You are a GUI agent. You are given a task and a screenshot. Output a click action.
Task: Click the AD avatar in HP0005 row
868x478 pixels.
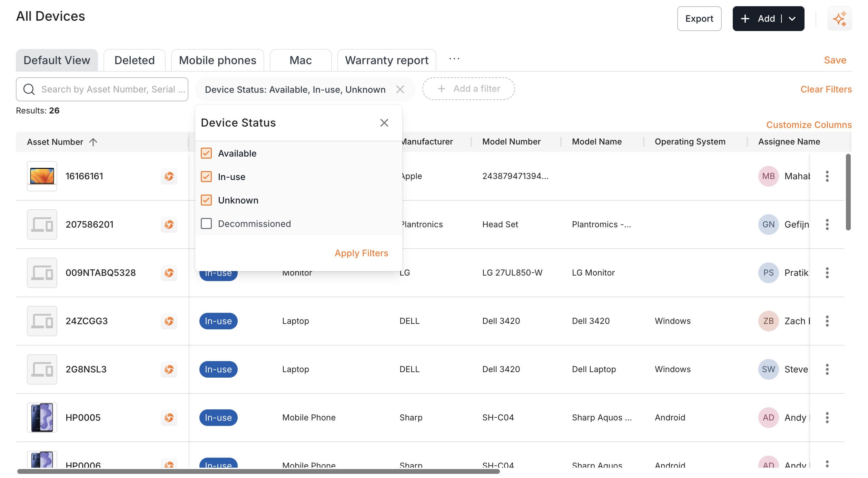(x=768, y=418)
